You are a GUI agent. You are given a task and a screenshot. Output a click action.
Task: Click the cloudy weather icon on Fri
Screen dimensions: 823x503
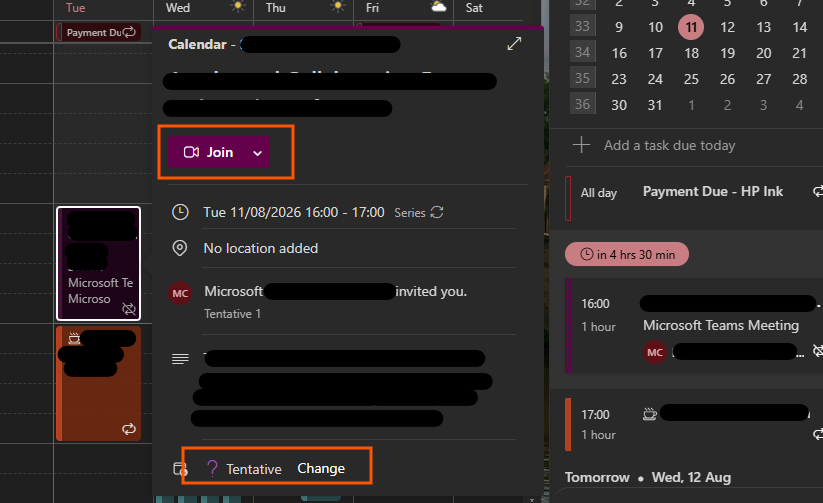(438, 7)
